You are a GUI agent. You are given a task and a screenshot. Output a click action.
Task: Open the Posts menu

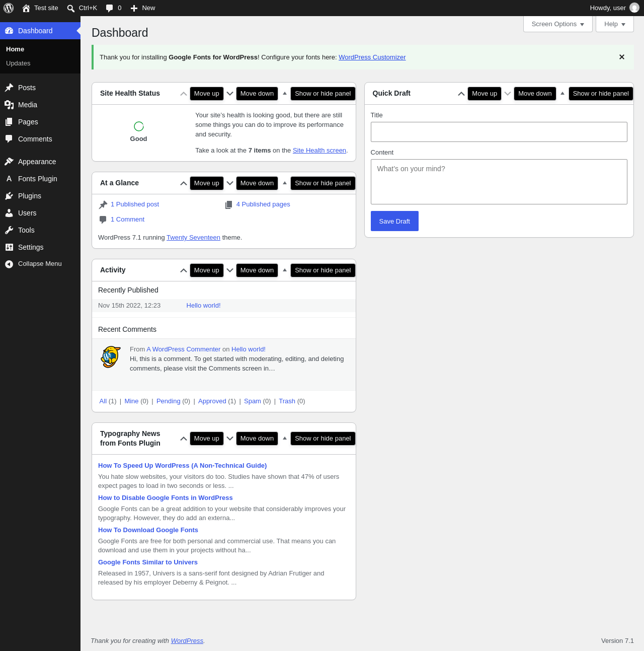(40, 88)
